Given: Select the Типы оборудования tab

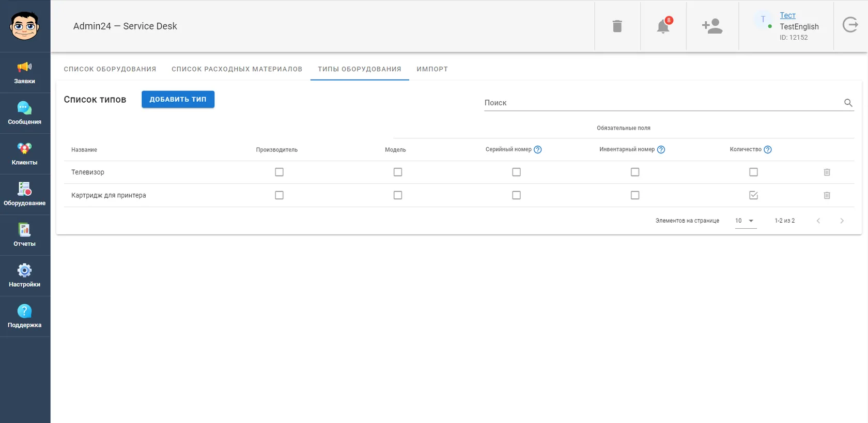Looking at the screenshot, I should (x=360, y=69).
